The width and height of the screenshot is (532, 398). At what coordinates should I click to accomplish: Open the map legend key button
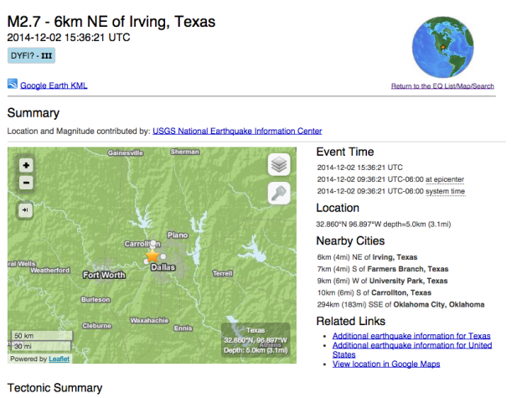point(279,193)
